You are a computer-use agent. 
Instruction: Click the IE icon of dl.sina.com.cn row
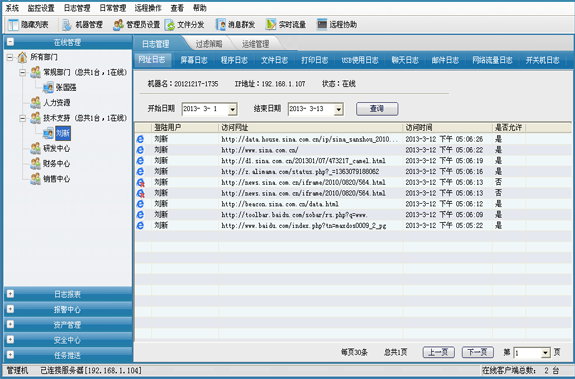pos(140,161)
